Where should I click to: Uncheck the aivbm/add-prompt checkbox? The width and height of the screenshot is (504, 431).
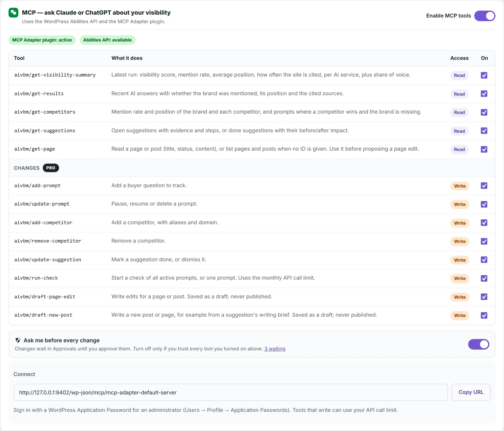[484, 186]
